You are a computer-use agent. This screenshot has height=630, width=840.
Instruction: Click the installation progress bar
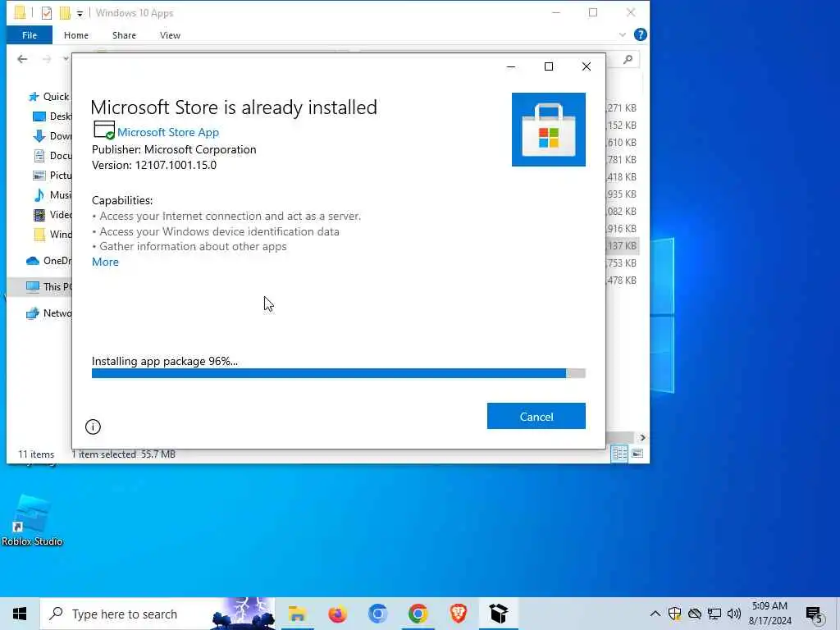pos(338,373)
